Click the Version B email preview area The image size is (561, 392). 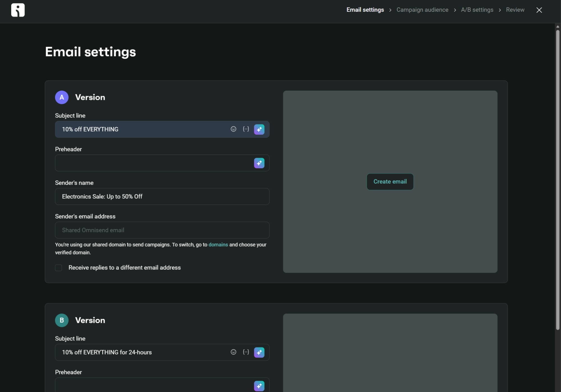point(390,353)
